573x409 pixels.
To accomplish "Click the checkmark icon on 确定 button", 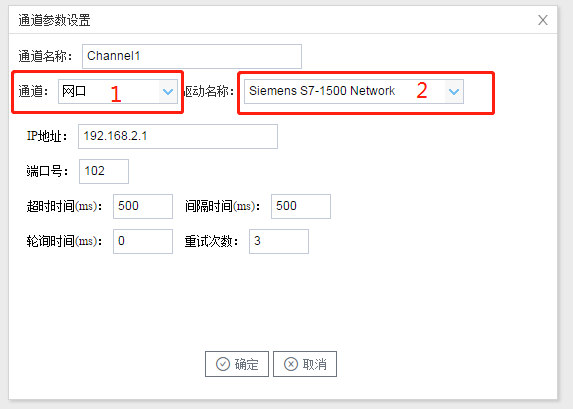I will click(x=223, y=364).
